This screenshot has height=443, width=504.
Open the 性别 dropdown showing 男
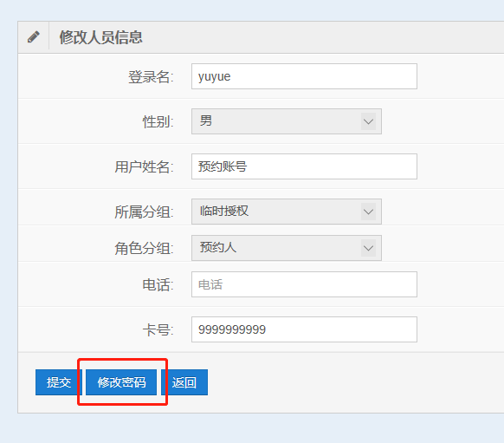[287, 121]
